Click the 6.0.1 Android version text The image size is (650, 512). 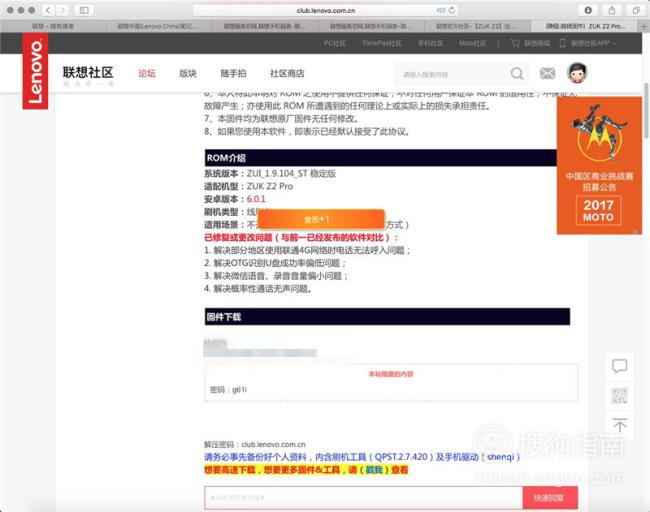(x=256, y=199)
